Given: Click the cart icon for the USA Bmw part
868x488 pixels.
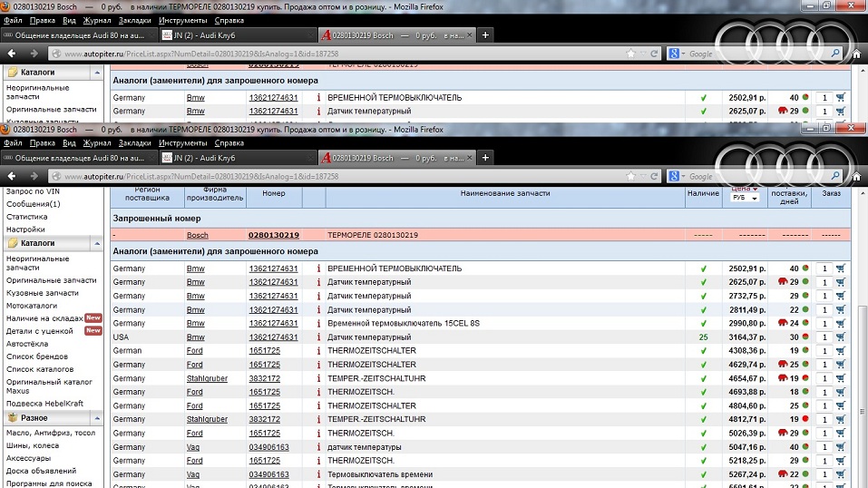Looking at the screenshot, I should click(841, 337).
